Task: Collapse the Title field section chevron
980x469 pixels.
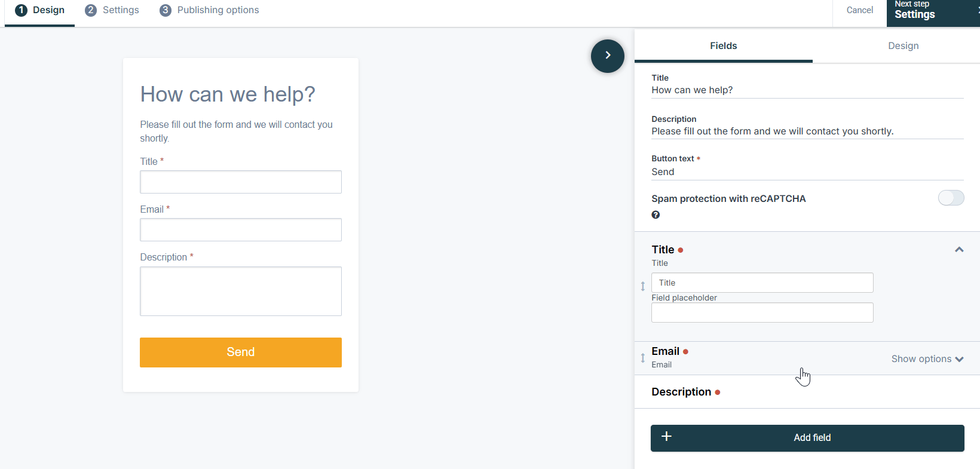Action: click(959, 250)
